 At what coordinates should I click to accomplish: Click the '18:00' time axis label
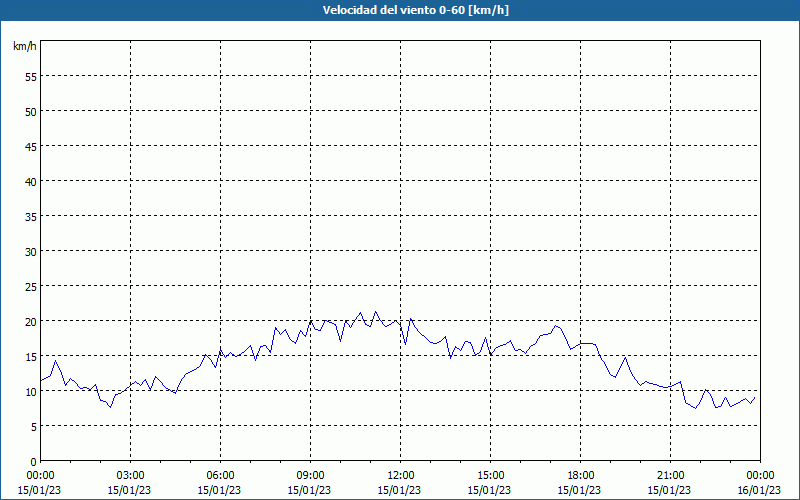581,476
